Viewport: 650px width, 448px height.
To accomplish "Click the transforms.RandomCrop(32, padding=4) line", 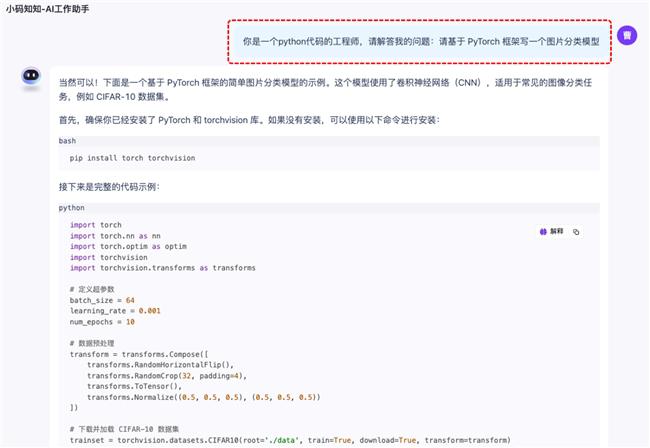I will click(x=167, y=376).
